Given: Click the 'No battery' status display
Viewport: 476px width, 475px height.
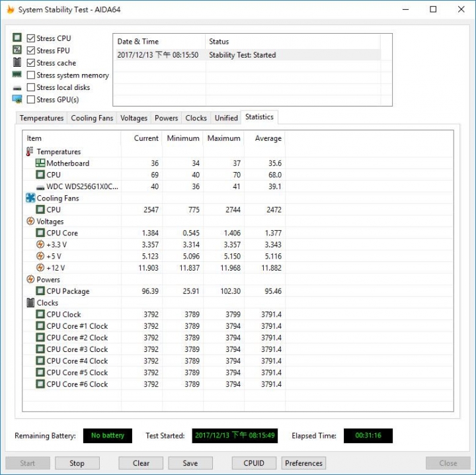Looking at the screenshot, I should (108, 435).
